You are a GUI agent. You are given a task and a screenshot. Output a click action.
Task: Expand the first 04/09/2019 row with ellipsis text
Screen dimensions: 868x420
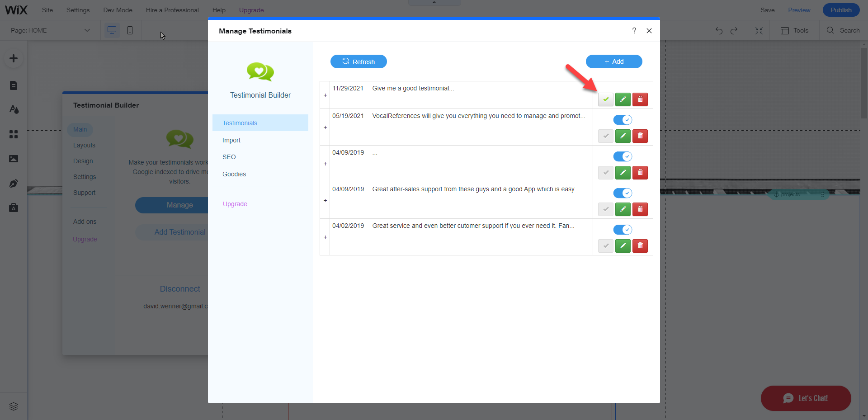(x=325, y=164)
